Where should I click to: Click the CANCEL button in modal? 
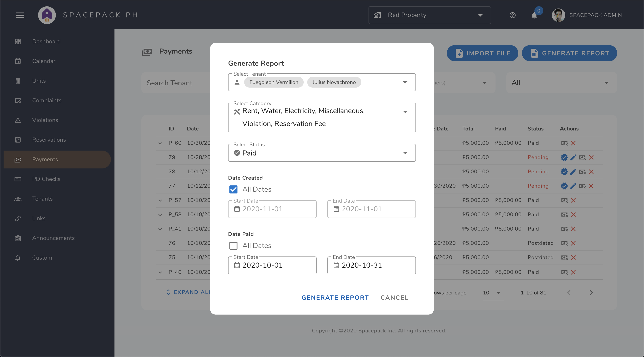point(394,298)
